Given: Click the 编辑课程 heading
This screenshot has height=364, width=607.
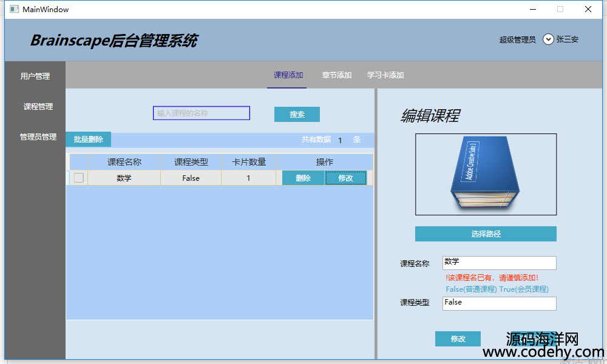Looking at the screenshot, I should pos(430,116).
